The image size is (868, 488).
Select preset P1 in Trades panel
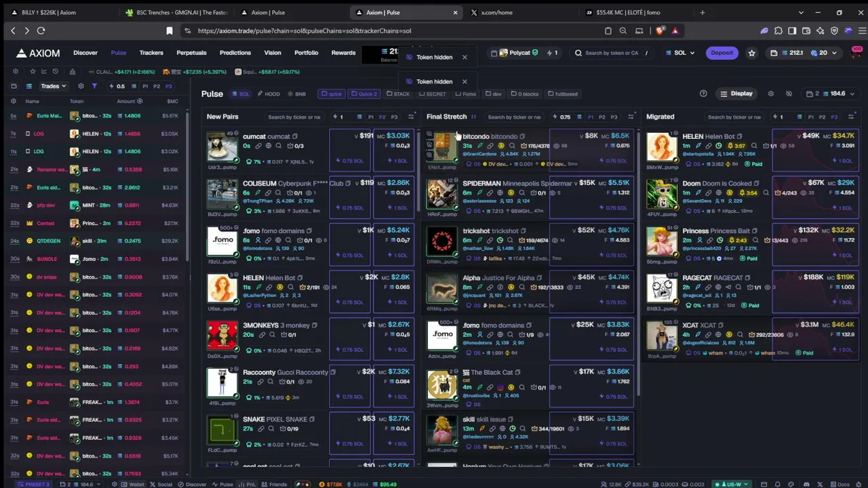pos(144,86)
